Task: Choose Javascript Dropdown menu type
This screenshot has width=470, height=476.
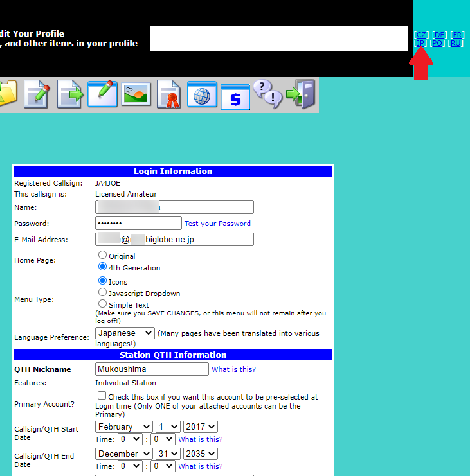Action: pyautogui.click(x=102, y=292)
